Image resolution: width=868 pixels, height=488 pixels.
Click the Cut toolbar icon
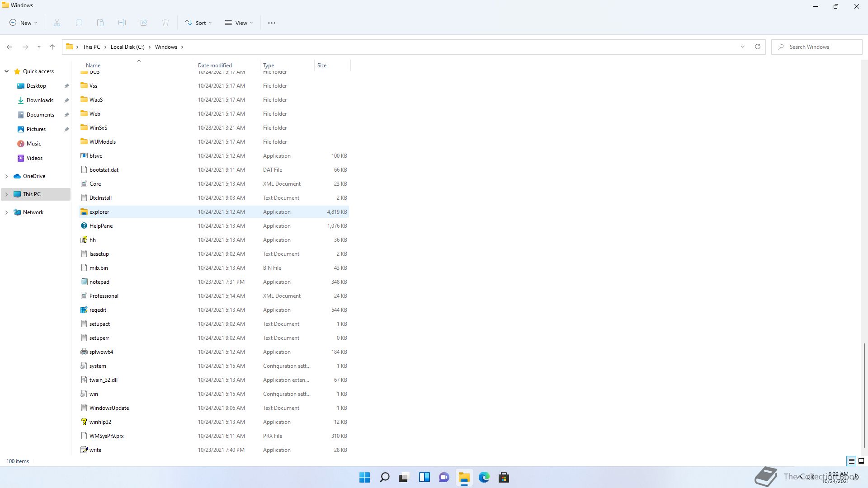(57, 23)
